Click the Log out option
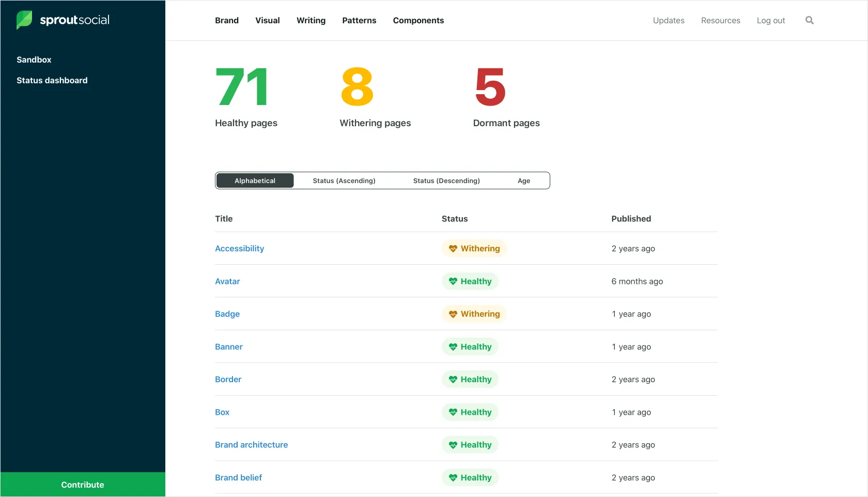 pos(770,20)
